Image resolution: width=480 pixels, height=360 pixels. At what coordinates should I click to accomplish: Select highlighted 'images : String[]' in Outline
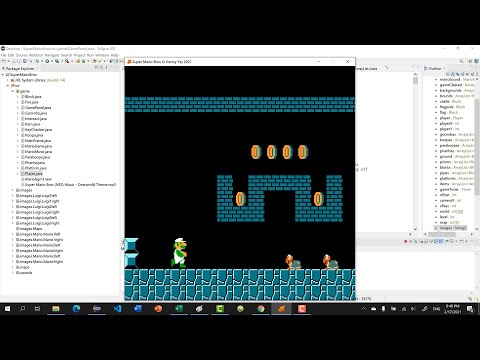tap(450, 228)
